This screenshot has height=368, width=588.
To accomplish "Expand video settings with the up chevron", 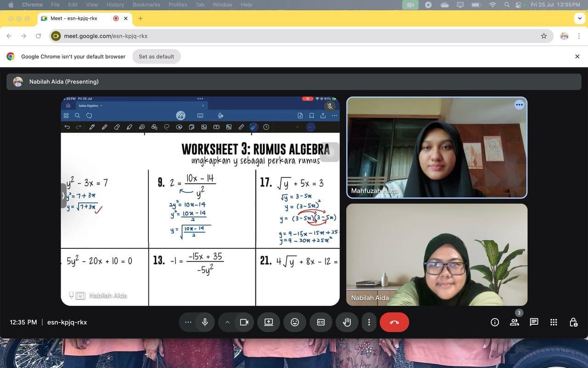I will point(227,322).
